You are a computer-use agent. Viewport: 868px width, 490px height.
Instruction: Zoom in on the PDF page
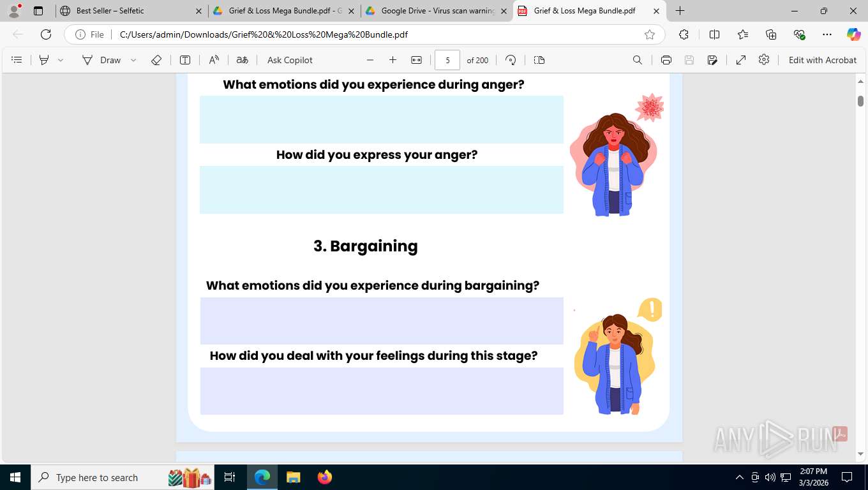coord(393,60)
